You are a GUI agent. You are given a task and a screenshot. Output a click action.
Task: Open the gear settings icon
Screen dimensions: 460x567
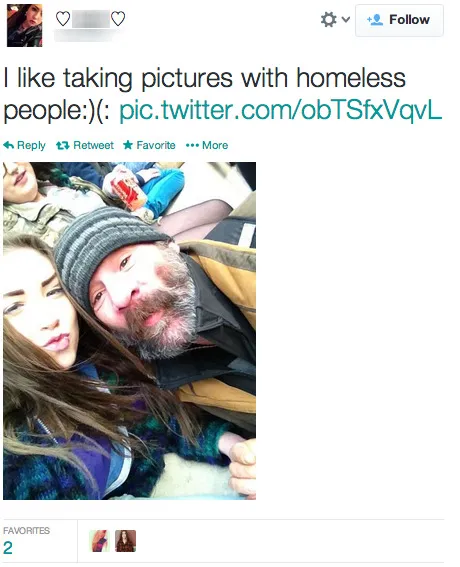pyautogui.click(x=328, y=19)
